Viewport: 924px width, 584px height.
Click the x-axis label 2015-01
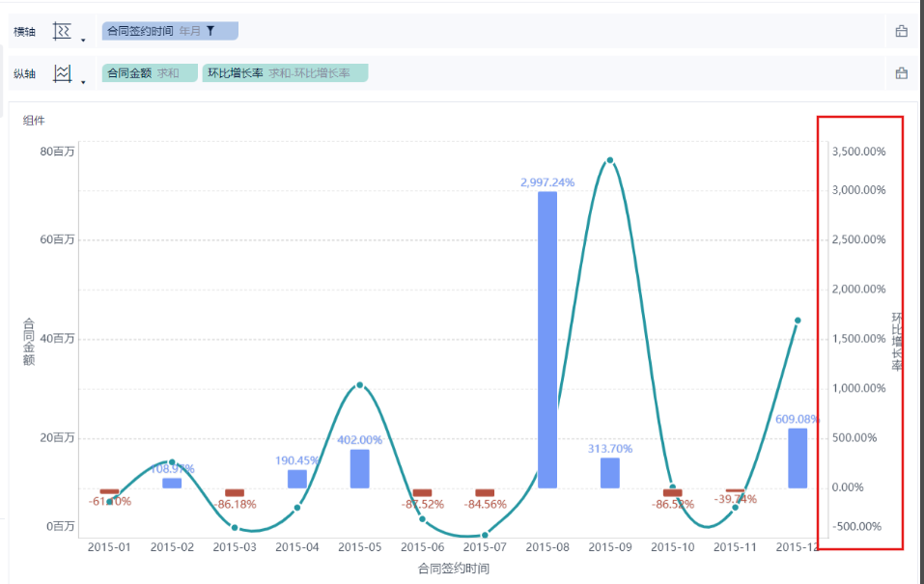(x=109, y=547)
